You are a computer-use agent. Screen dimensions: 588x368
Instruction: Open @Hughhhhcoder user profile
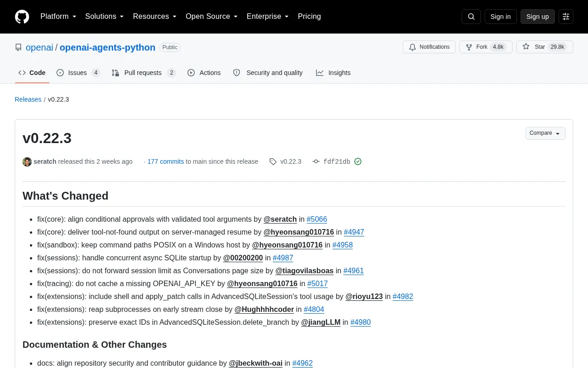[264, 310]
